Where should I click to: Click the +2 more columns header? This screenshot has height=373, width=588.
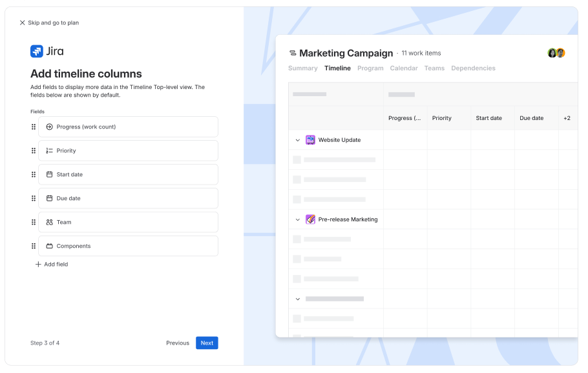pos(567,118)
